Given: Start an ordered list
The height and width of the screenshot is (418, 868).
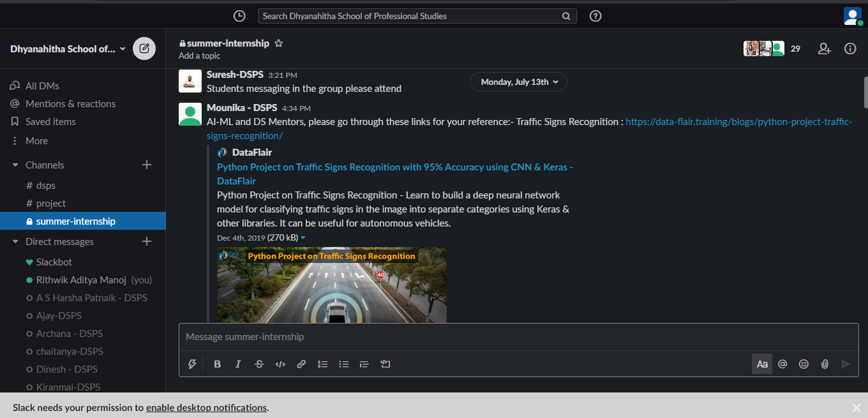Looking at the screenshot, I should coord(323,364).
